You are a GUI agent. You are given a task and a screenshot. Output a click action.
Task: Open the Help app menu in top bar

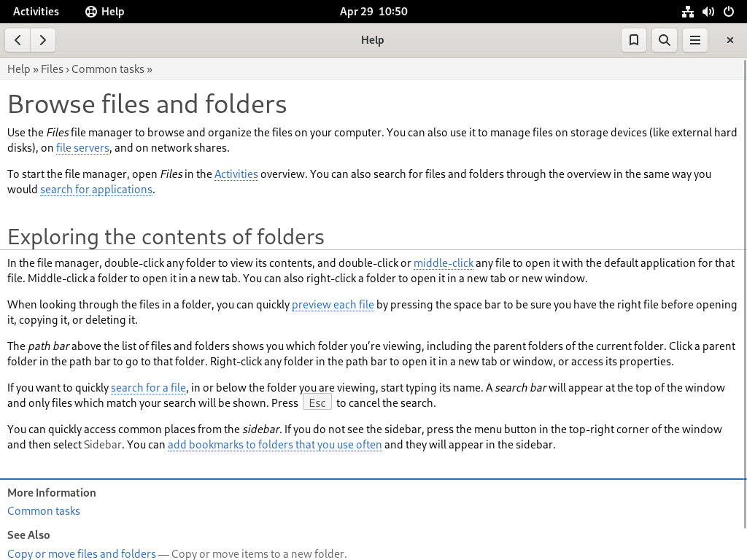click(x=105, y=12)
